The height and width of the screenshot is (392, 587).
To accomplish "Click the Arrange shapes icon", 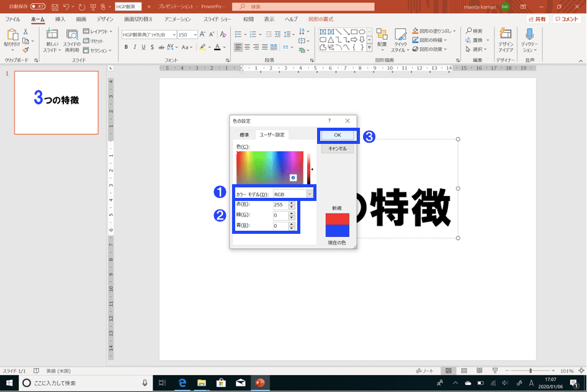I will [x=382, y=34].
